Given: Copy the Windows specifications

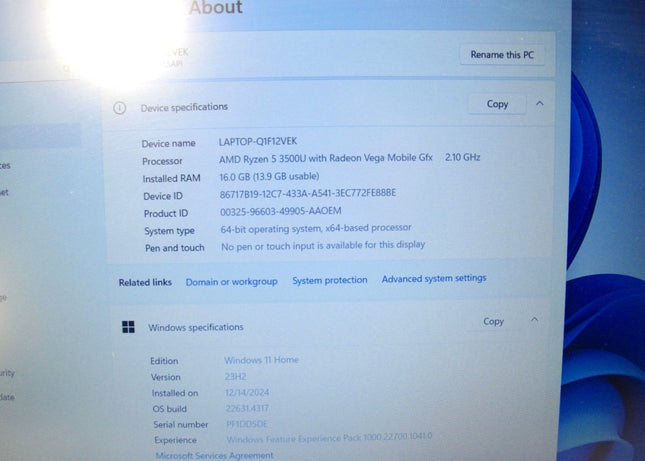Looking at the screenshot, I should (493, 321).
